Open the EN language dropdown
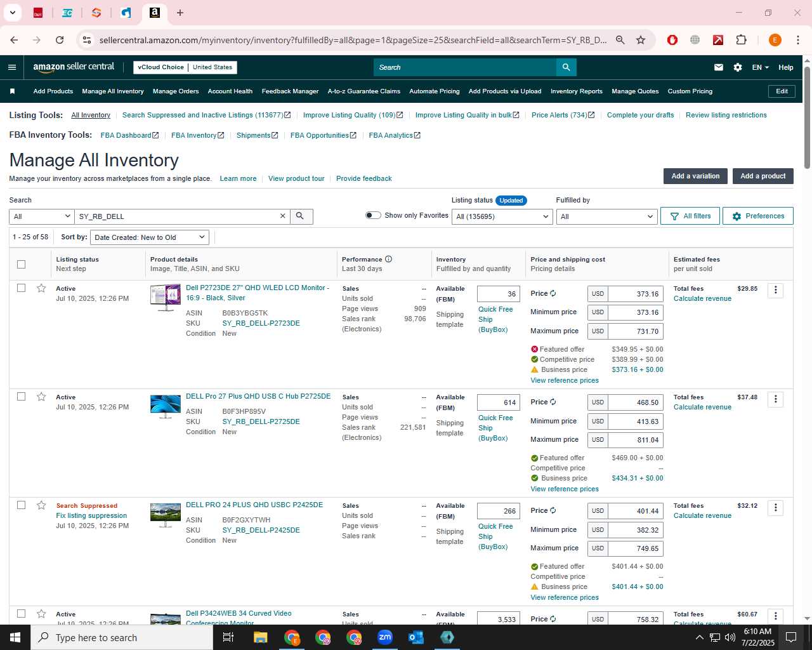This screenshot has height=650, width=812. pos(760,67)
